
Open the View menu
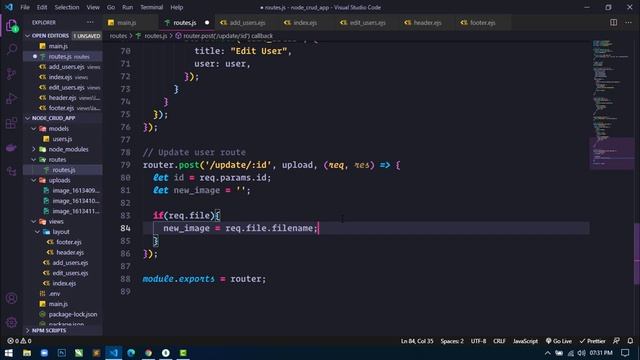[93, 7]
